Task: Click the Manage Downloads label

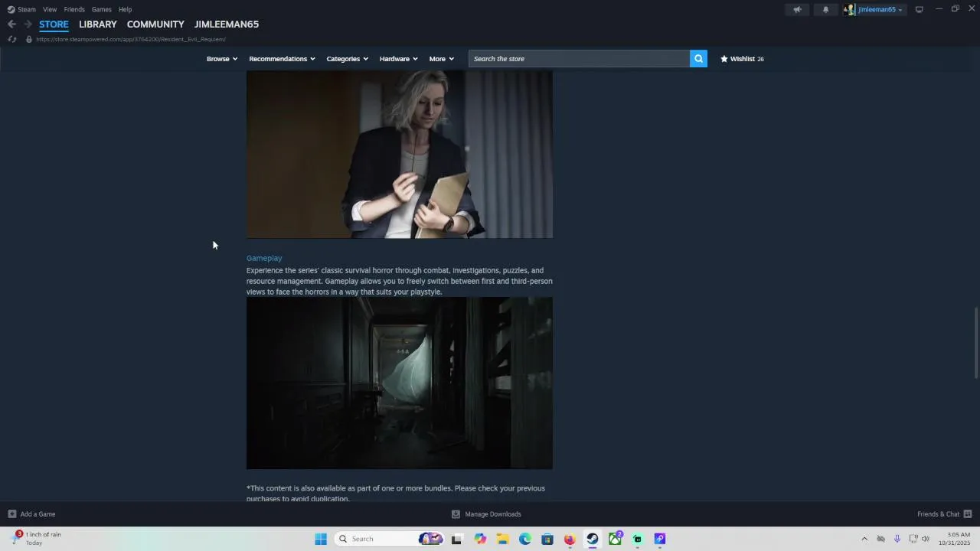Action: tap(493, 514)
